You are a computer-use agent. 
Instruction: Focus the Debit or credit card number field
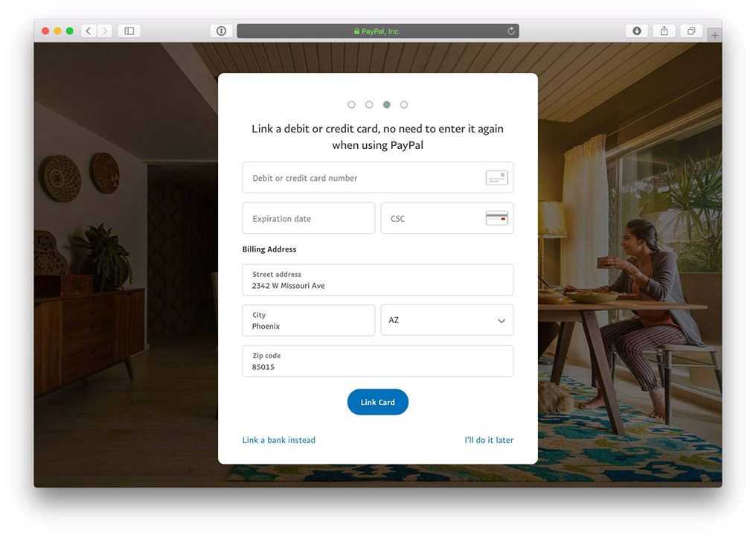click(x=377, y=177)
